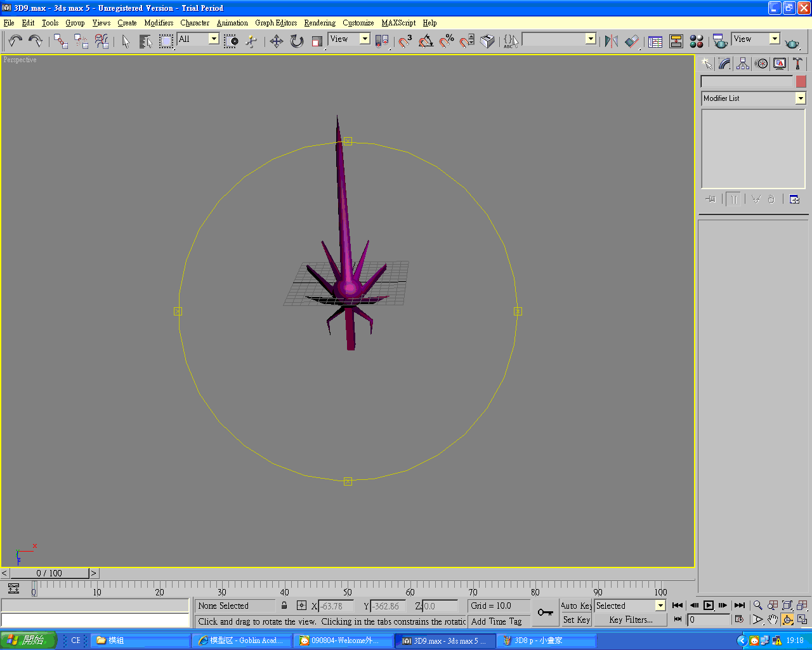Choose the Rectangular Selection Region tool
812x650 pixels.
[x=166, y=41]
